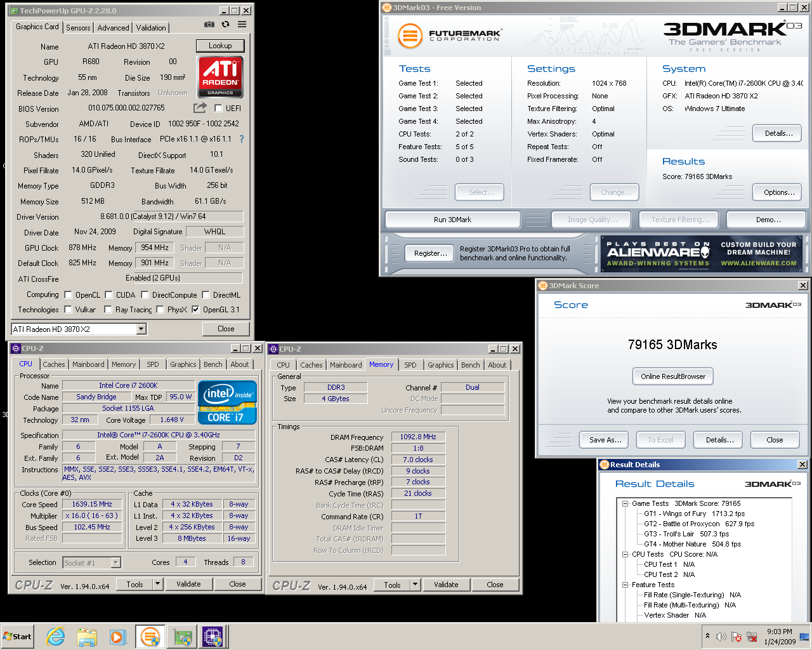Click the Online ResultBrowser button
This screenshot has width=812, height=650.
click(x=673, y=376)
